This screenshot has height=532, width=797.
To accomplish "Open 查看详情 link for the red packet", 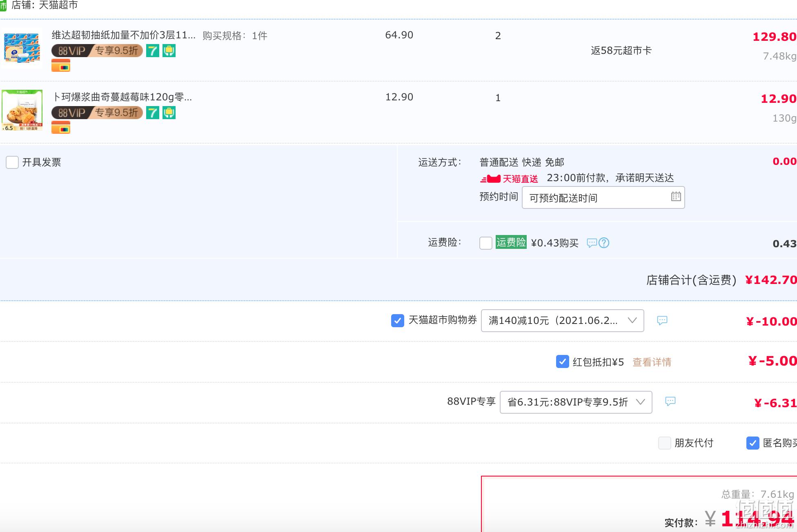I will pyautogui.click(x=652, y=362).
